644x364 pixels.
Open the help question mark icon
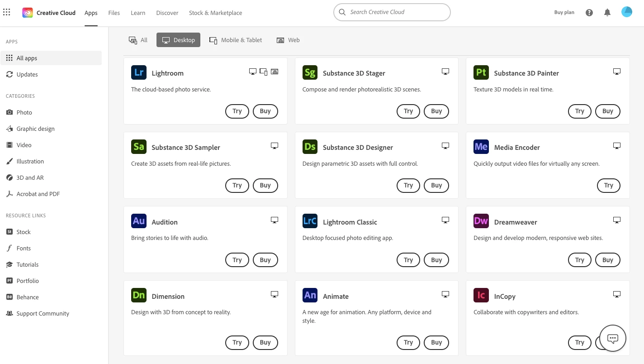click(589, 13)
